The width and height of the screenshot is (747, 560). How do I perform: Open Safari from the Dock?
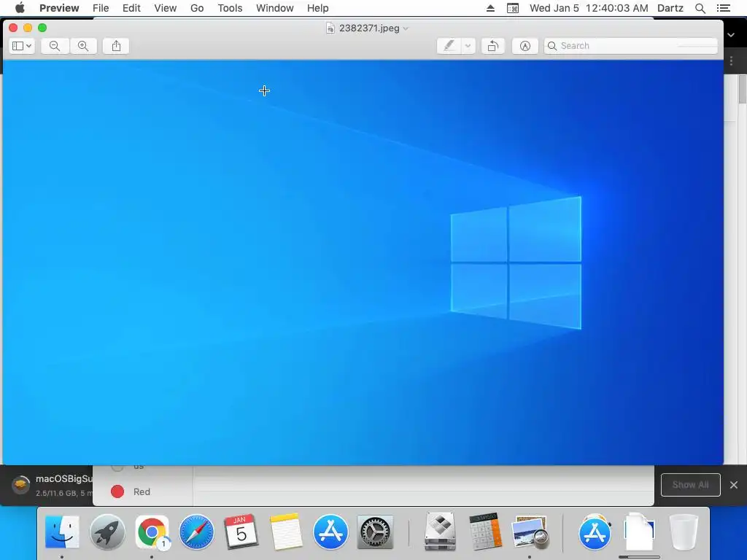point(196,532)
